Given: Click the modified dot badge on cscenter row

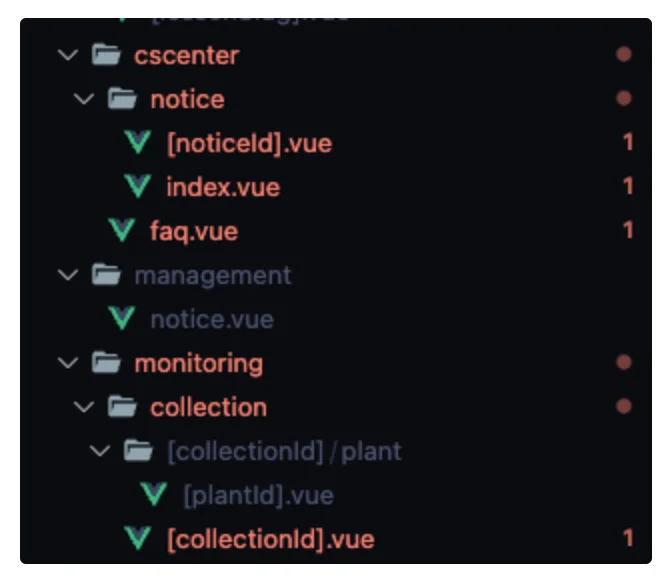Looking at the screenshot, I should click(625, 55).
